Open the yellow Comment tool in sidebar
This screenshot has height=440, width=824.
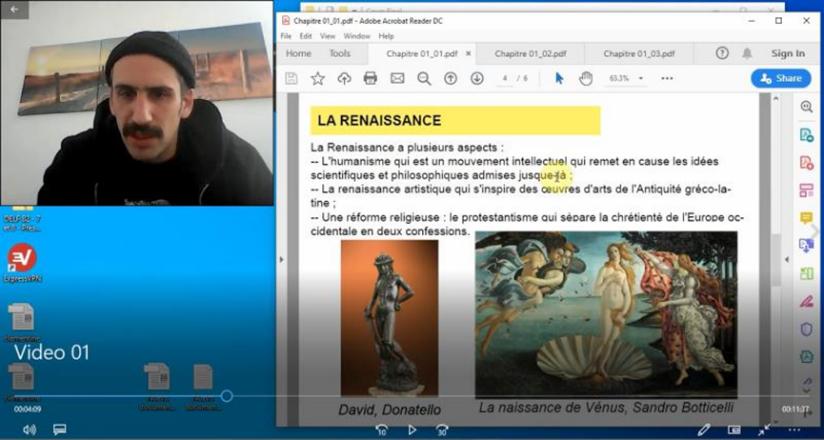(806, 218)
